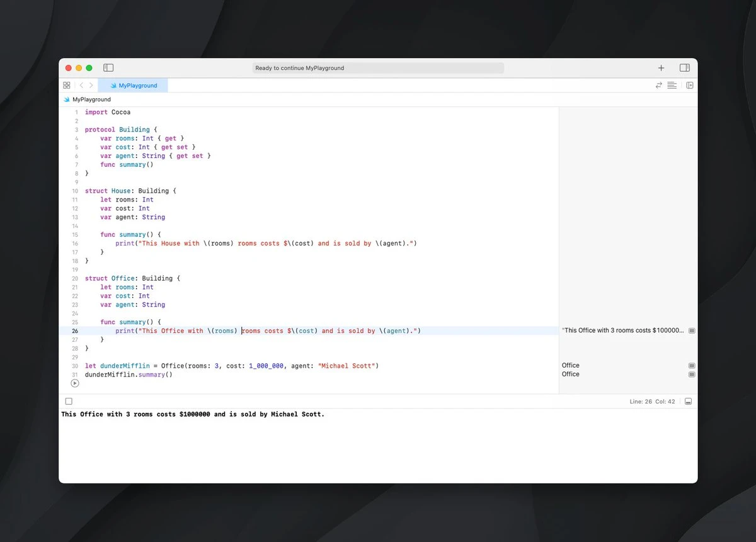Click the console output text line
756x542 pixels.
[193, 415]
